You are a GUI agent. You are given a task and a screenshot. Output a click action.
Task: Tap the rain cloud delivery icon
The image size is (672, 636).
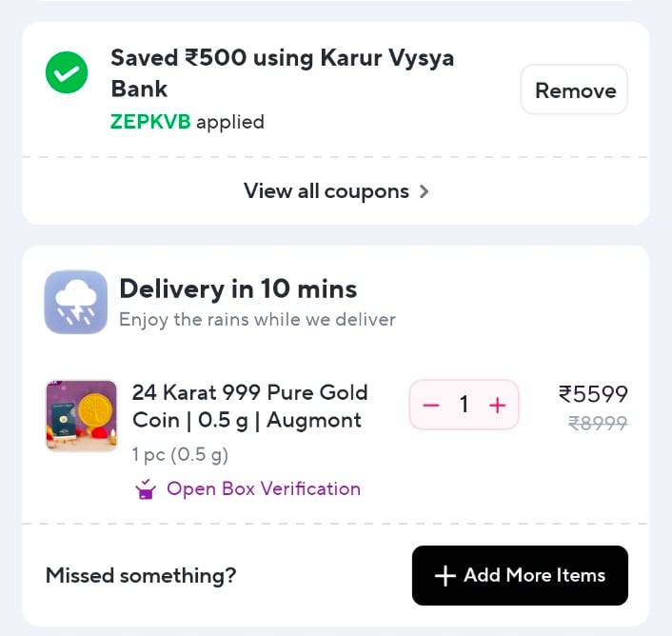(75, 302)
